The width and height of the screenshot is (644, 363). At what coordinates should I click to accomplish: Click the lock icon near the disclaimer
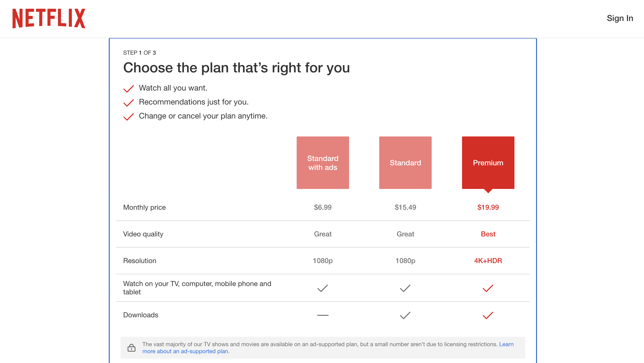click(132, 347)
